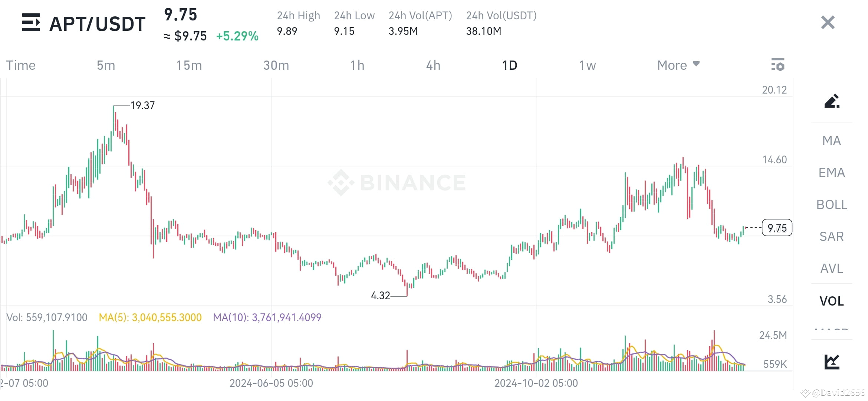Image resolution: width=868 pixels, height=401 pixels.
Task: Switch to the 1w timeframe
Action: [x=587, y=65]
